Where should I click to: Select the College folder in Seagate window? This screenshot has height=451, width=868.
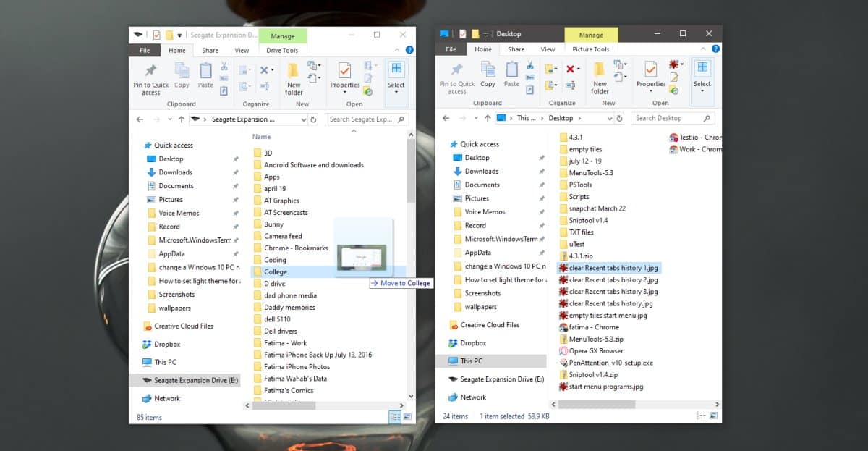pos(275,271)
